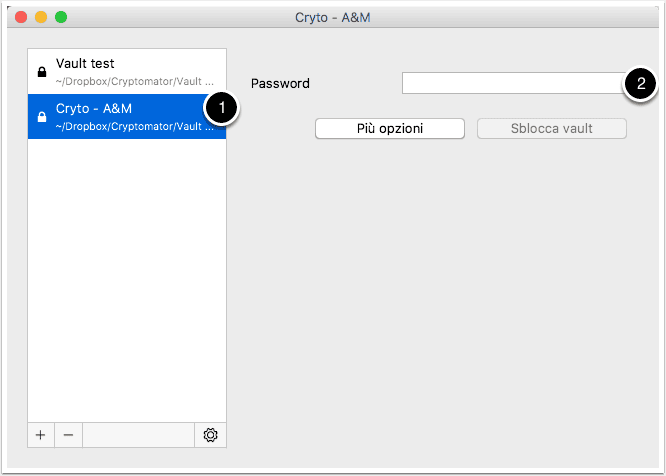Select the Cryto - A&M vault entry
Image resolution: width=666 pixels, height=476 pixels.
tap(127, 116)
